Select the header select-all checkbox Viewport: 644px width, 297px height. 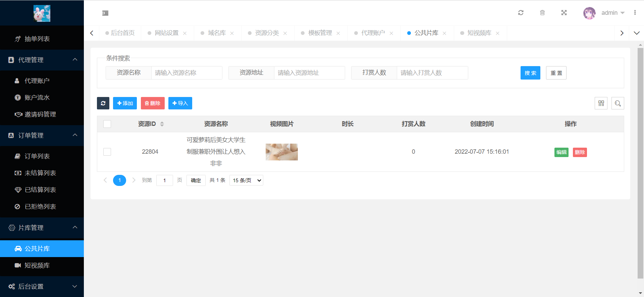[107, 124]
